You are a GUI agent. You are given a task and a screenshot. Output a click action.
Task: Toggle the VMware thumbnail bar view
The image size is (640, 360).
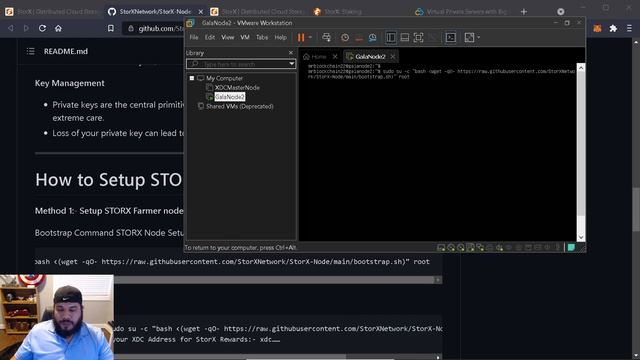[x=404, y=38]
